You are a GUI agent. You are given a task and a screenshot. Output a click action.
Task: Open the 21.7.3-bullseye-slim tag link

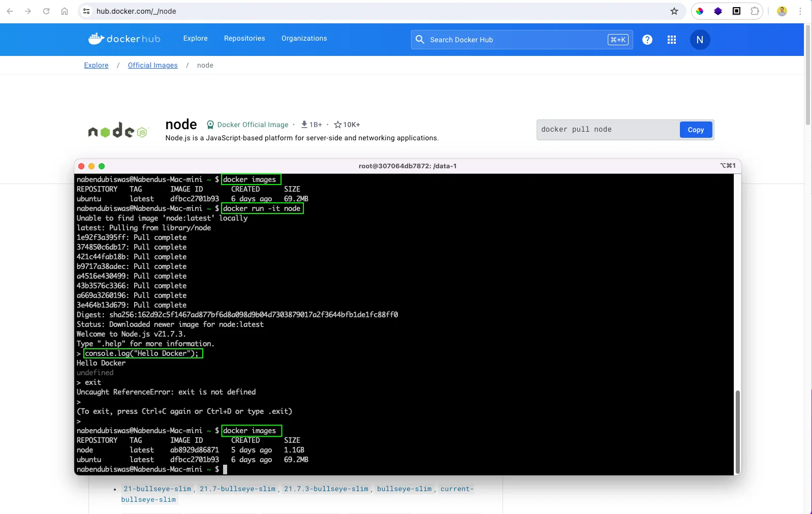tap(326, 489)
